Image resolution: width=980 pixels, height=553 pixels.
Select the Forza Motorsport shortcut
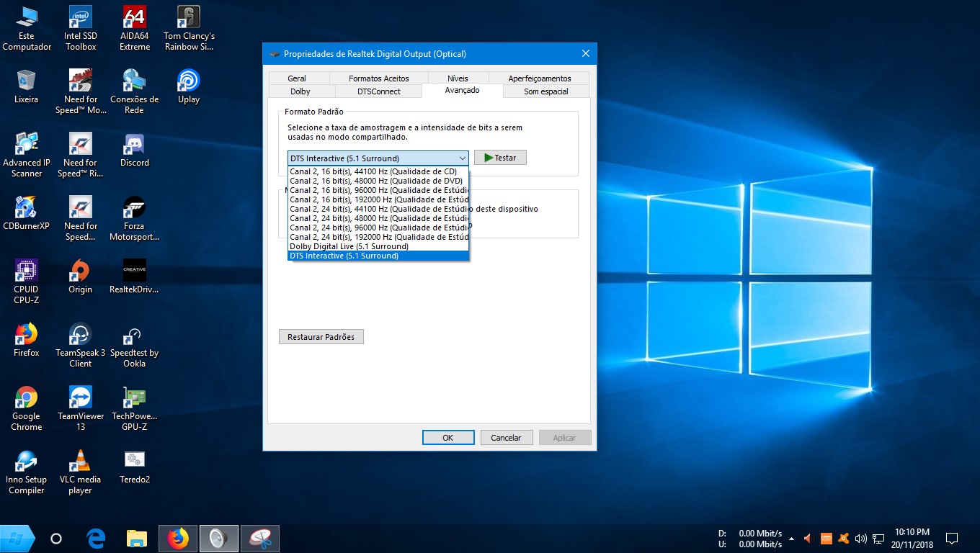coord(135,219)
